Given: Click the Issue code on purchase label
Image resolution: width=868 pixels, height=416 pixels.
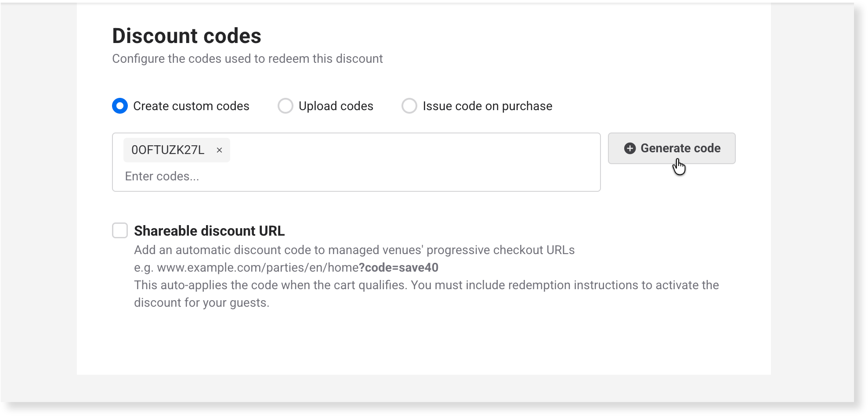Looking at the screenshot, I should [488, 106].
